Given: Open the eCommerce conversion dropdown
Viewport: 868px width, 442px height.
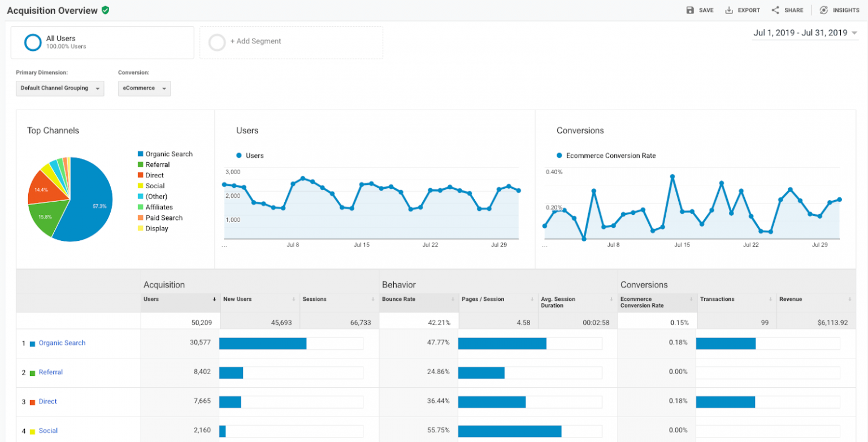Looking at the screenshot, I should (x=144, y=88).
